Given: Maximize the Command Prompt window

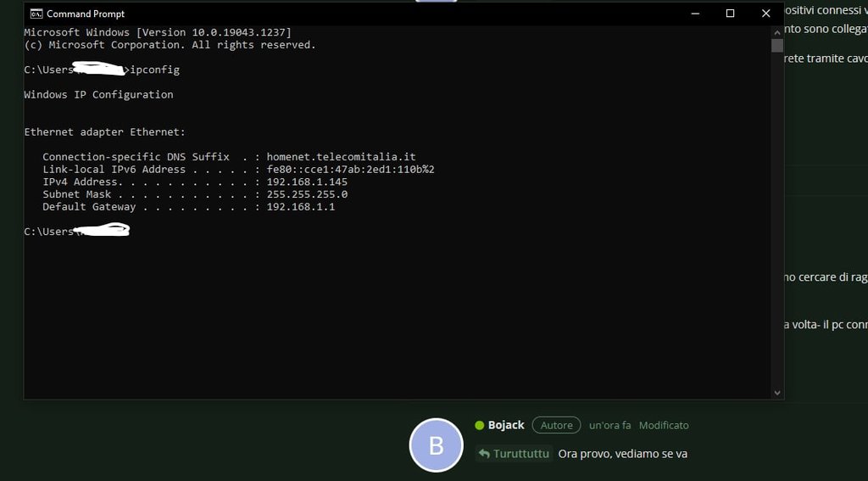Looking at the screenshot, I should tap(730, 14).
